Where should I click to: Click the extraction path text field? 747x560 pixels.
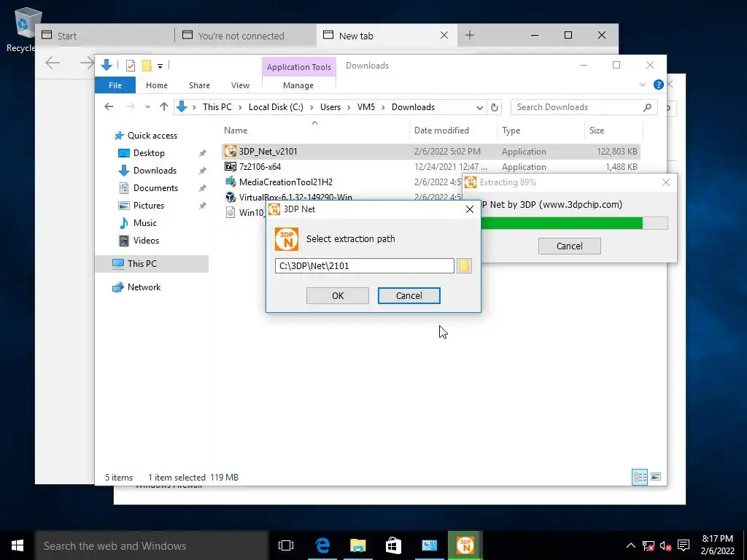tap(365, 265)
